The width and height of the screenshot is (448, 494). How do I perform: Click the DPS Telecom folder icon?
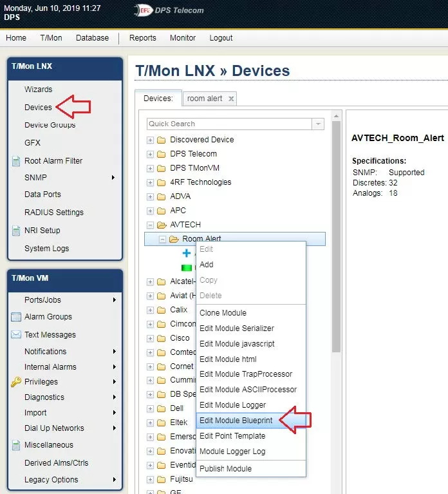(x=161, y=154)
